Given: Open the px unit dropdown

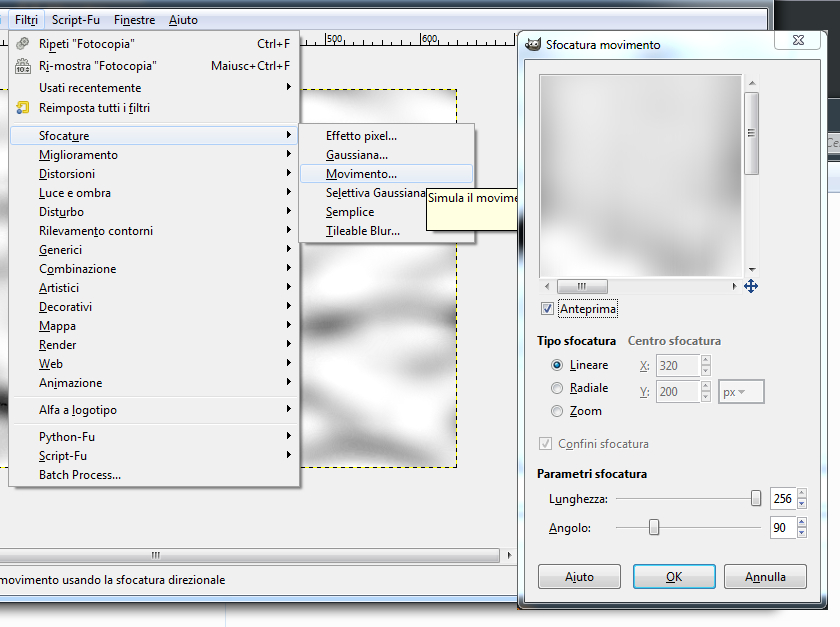Looking at the screenshot, I should point(741,392).
